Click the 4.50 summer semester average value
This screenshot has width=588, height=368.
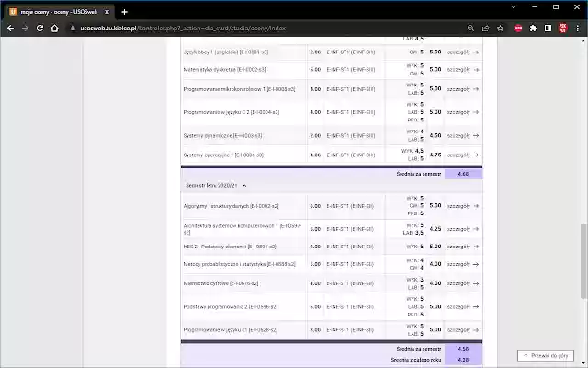point(463,349)
